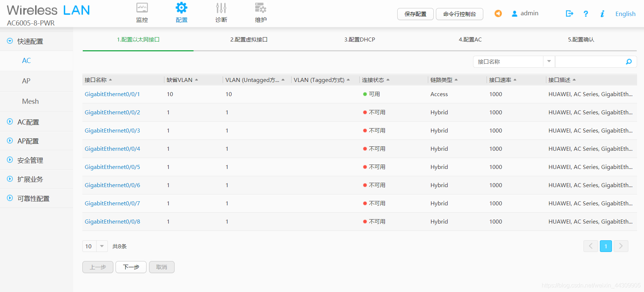Viewport: 644px width, 292px height.
Task: Expand the AP配置 sidebar section
Action: coord(10,141)
